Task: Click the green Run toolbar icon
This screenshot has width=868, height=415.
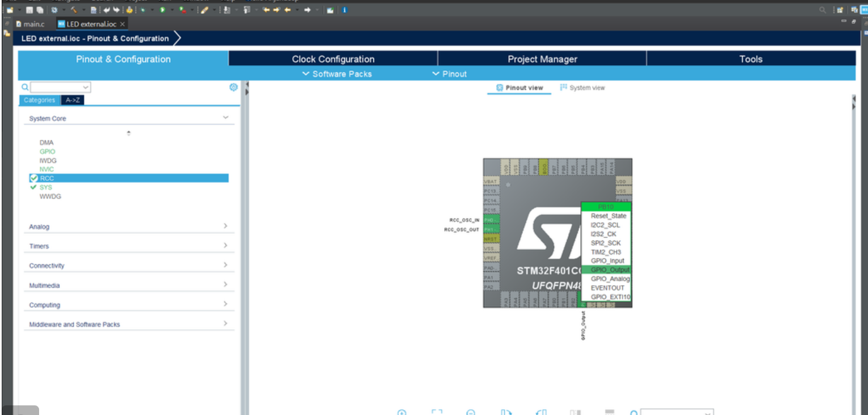Action: 163,8
